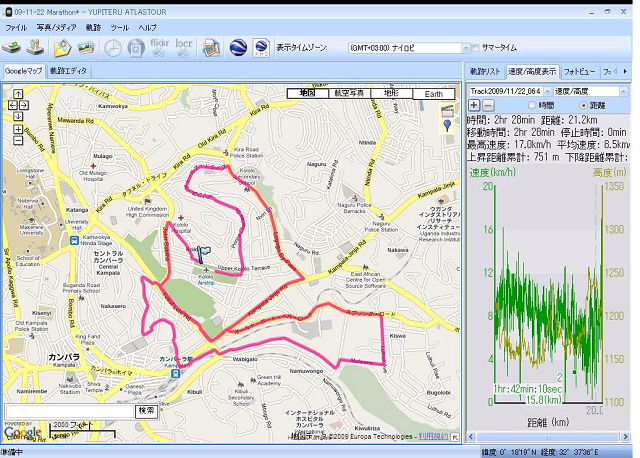Open the ヘルプ menu

[147, 28]
